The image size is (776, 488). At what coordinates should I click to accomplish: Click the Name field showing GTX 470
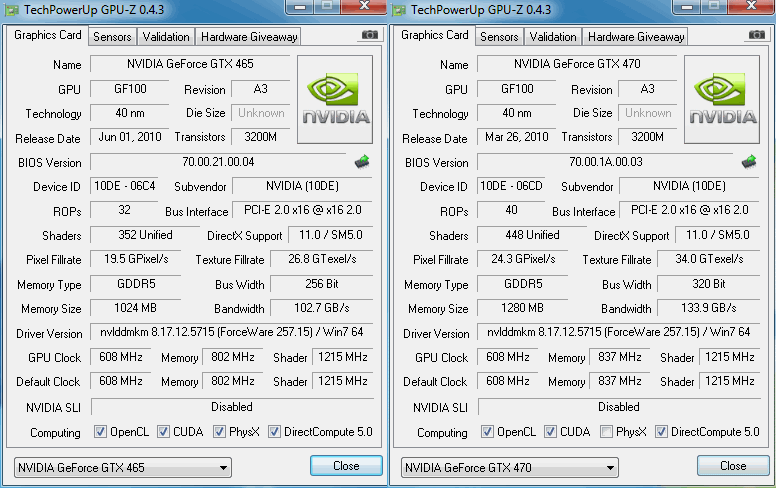[577, 64]
